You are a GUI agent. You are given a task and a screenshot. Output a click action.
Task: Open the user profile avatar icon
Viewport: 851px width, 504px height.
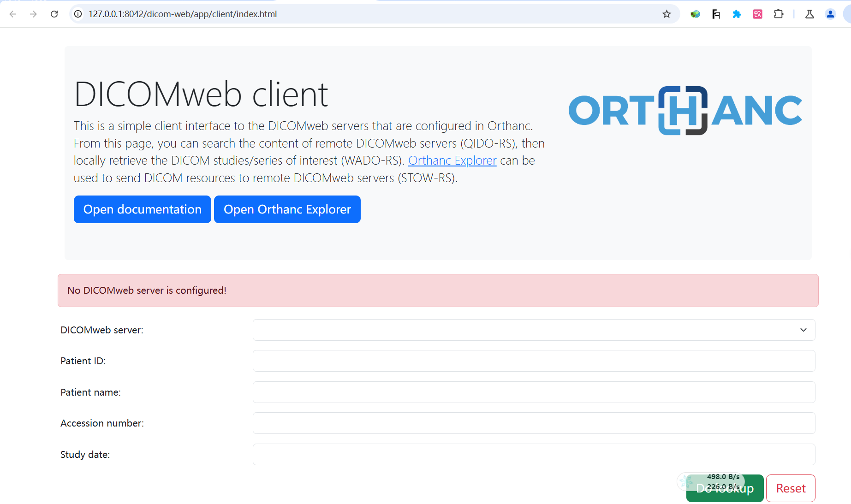click(x=830, y=14)
